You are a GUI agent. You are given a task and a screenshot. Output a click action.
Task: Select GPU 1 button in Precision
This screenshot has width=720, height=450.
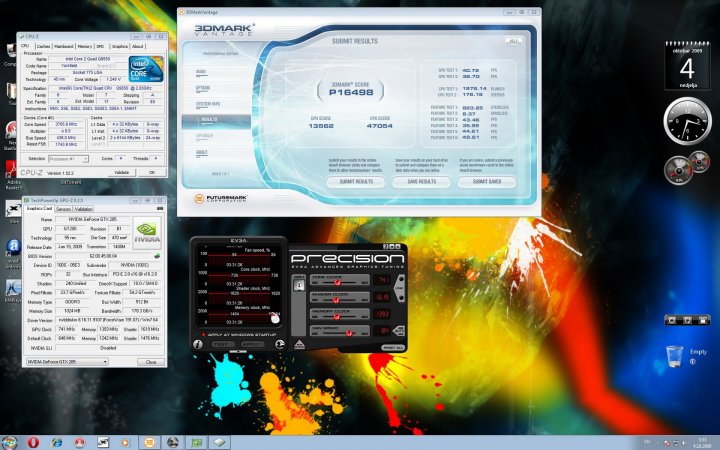click(299, 285)
